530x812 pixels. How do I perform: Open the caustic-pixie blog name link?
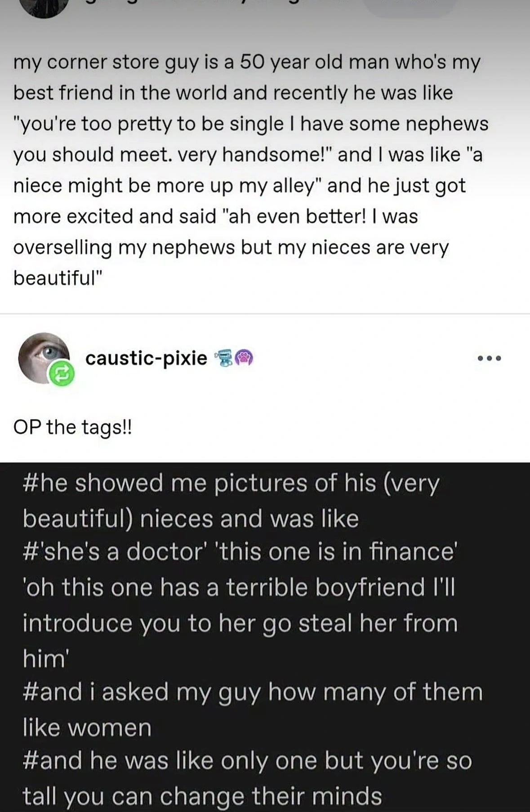point(146,358)
